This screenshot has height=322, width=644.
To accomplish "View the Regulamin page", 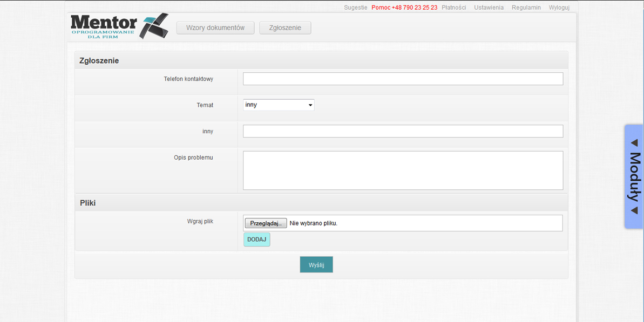I will coord(526,8).
